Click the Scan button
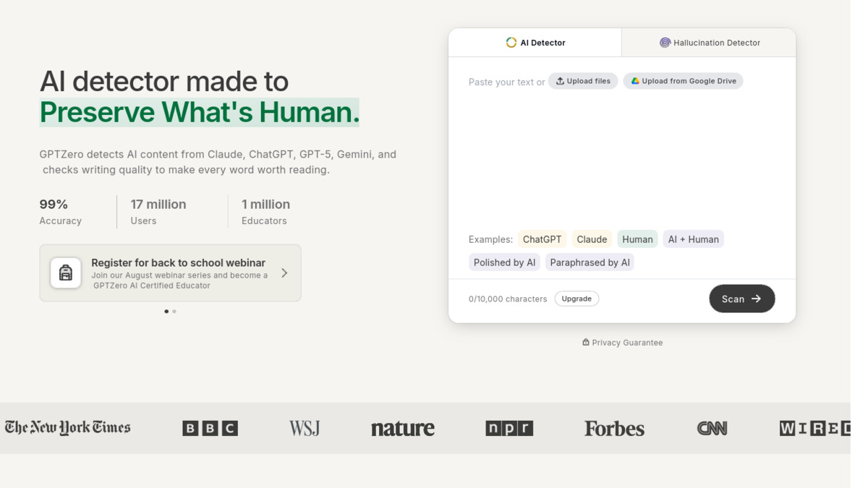868x488 pixels. point(741,299)
